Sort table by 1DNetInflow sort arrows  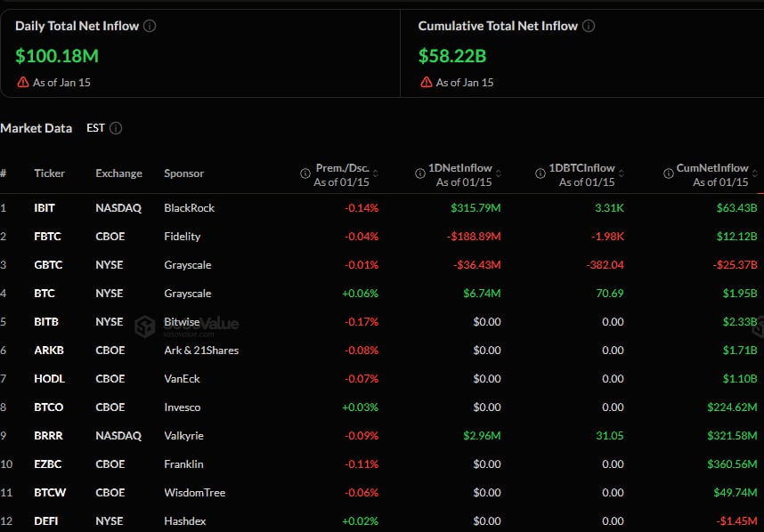[499, 173]
